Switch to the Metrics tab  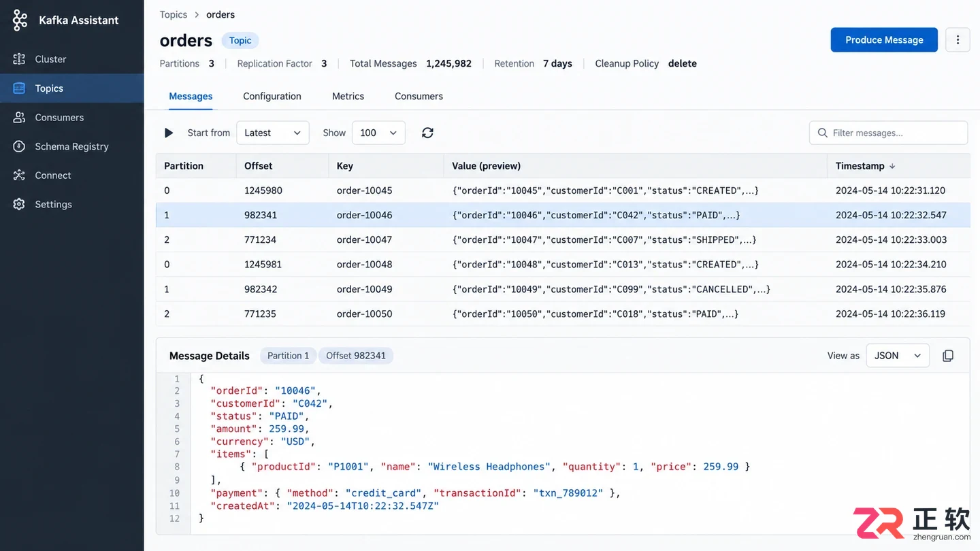point(348,97)
